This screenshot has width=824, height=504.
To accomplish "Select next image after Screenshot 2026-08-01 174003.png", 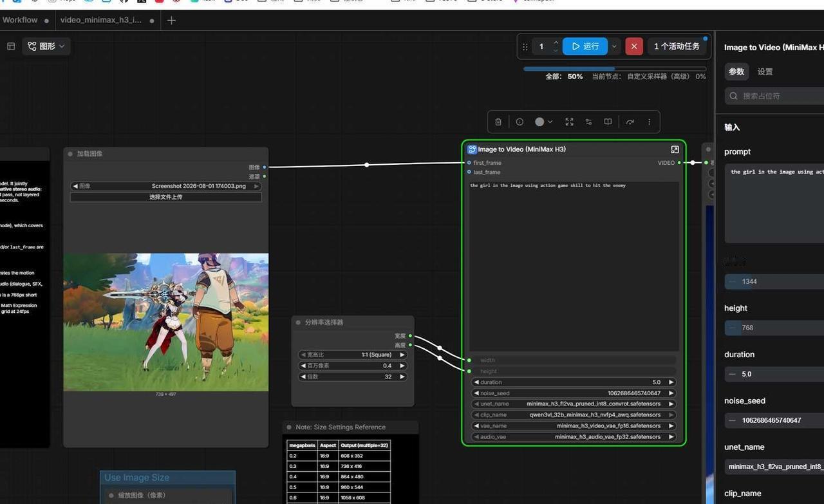I will [256, 186].
